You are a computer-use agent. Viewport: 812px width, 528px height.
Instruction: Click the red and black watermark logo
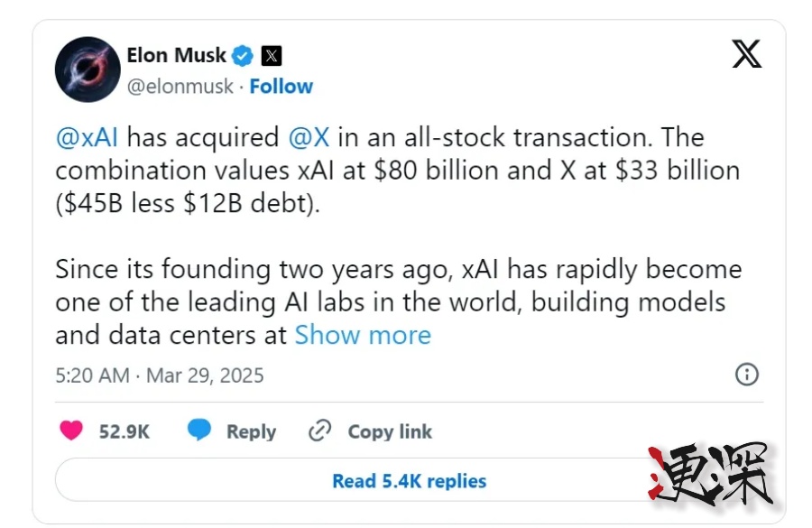coord(711,474)
